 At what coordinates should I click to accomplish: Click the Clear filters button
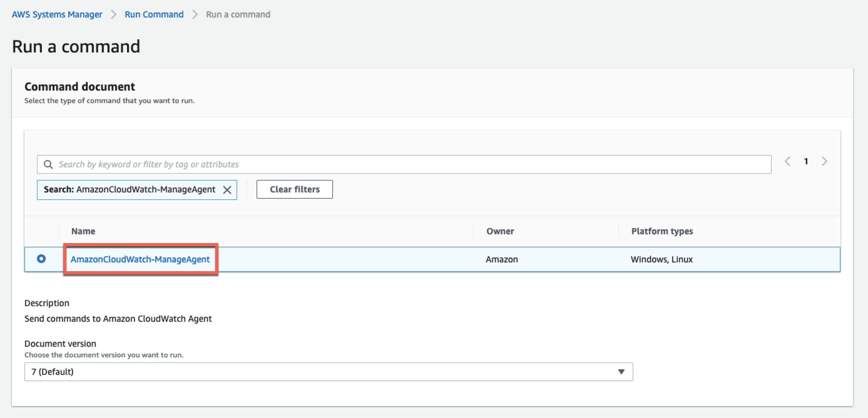click(x=294, y=189)
